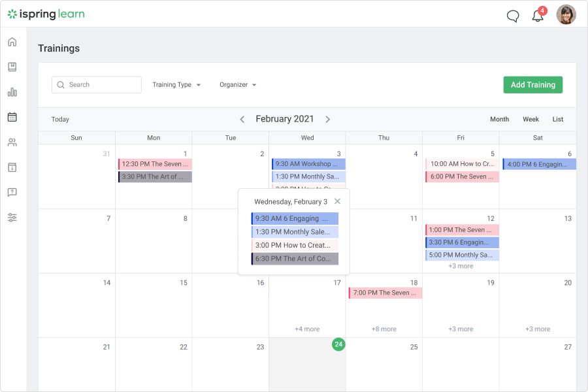Click the Add Training button

(532, 85)
